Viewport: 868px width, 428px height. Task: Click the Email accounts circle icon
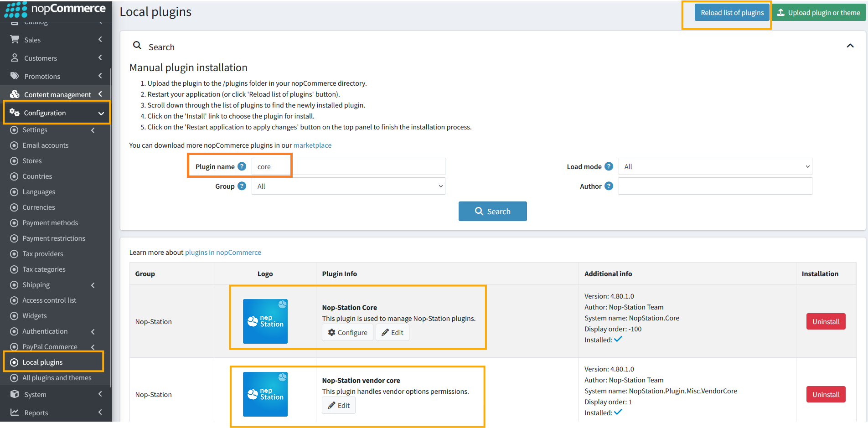pos(14,145)
